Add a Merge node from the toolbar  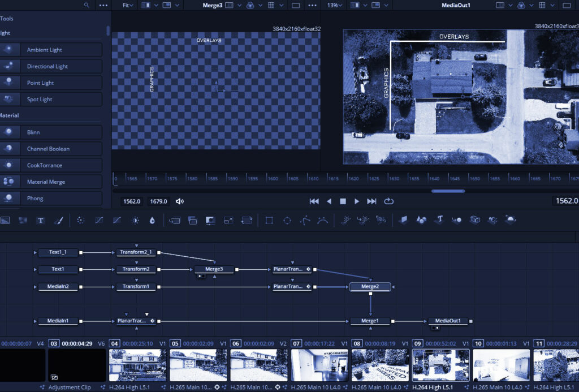point(192,221)
